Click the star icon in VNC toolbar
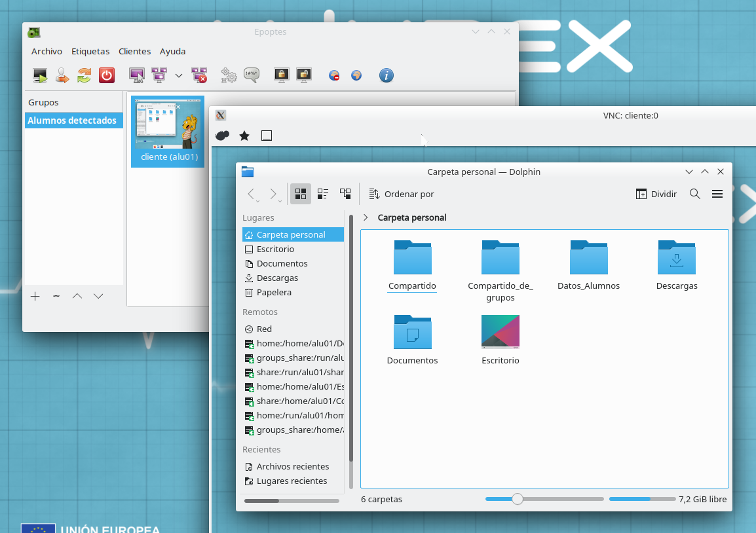756x533 pixels. [x=244, y=136]
